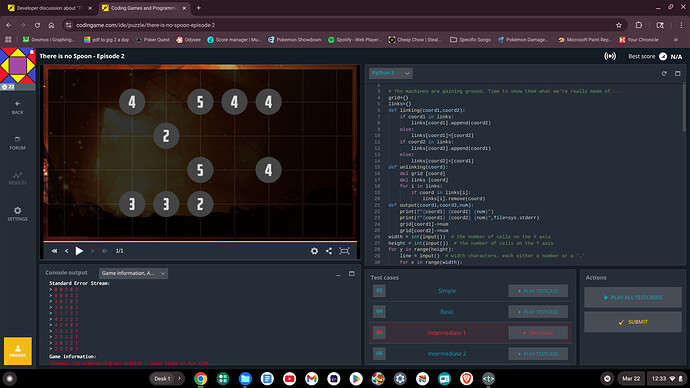This screenshot has width=690, height=388.
Task: Open the Python 3 language dropdown
Action: point(390,73)
